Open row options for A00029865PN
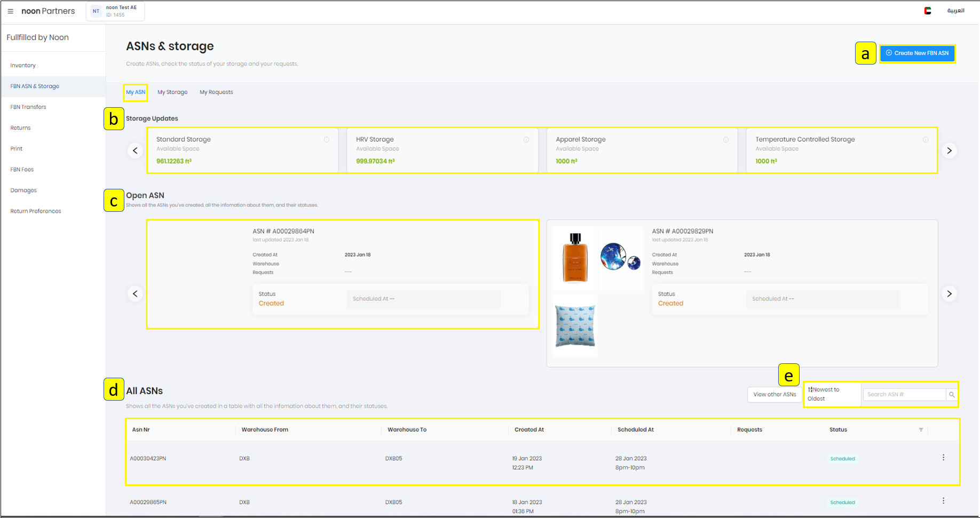The width and height of the screenshot is (980, 518). click(943, 501)
